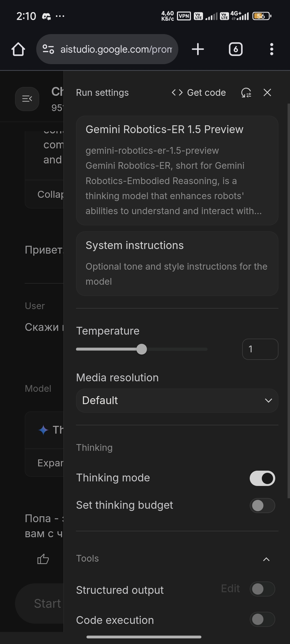Collapse the Tools section chevron

click(266, 559)
